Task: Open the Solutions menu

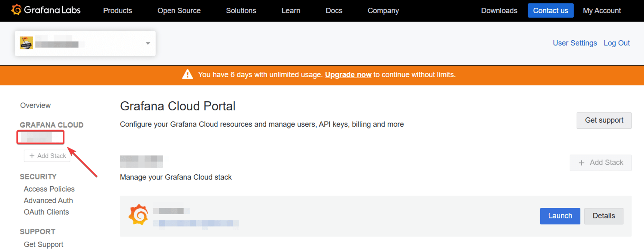Action: (x=241, y=11)
